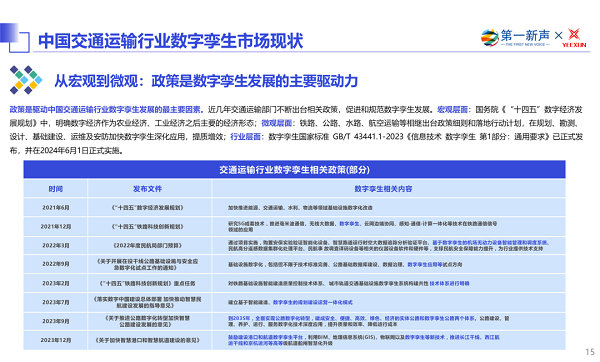
Task: Select the 2021年12月 date cell
Action: click(56, 226)
